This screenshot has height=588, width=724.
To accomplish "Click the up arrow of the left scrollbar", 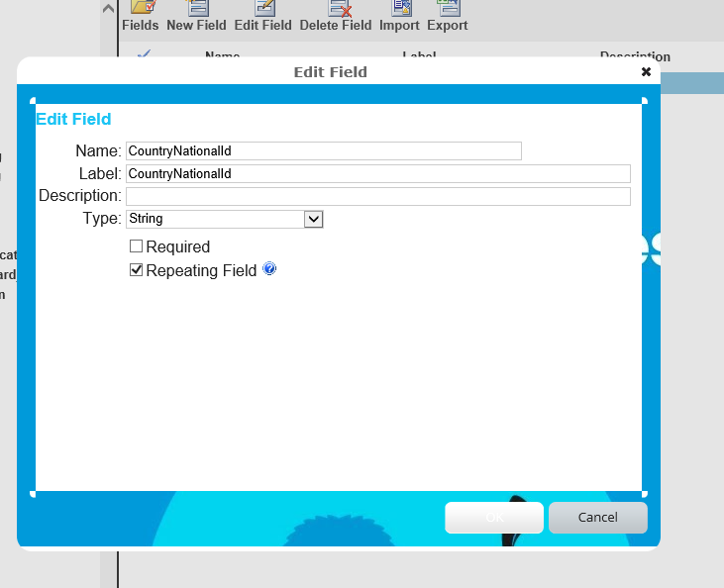I will [x=108, y=8].
